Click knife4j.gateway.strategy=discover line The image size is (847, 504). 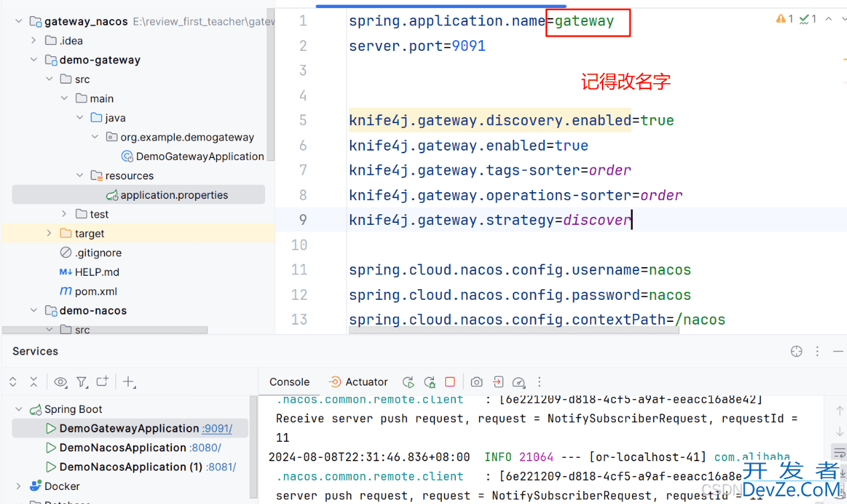(x=490, y=220)
